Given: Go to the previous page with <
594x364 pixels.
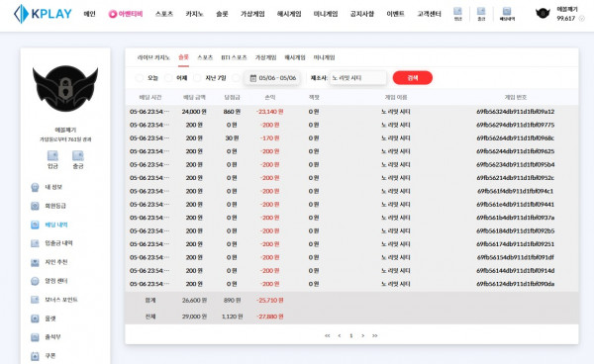Looking at the screenshot, I should point(339,335).
